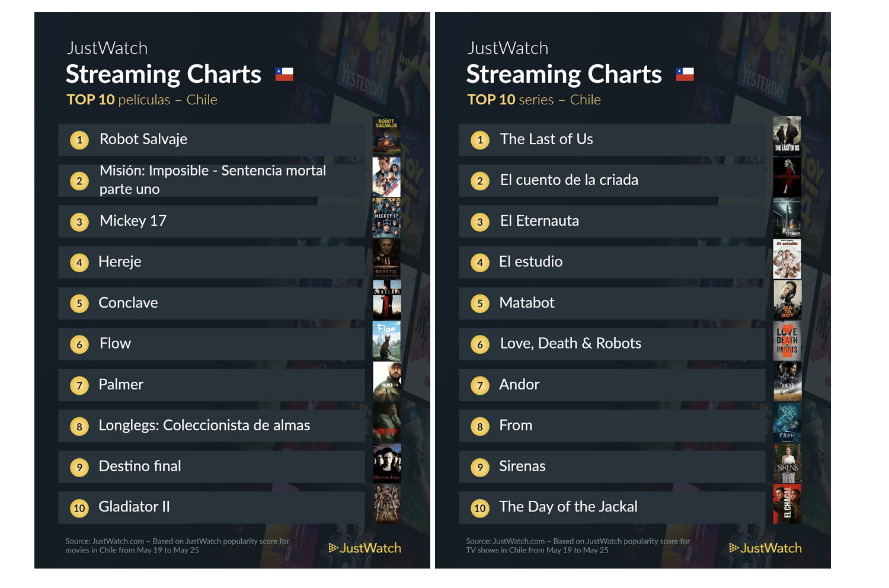Click the Robot Salvaje poster thumbnail

point(386,136)
